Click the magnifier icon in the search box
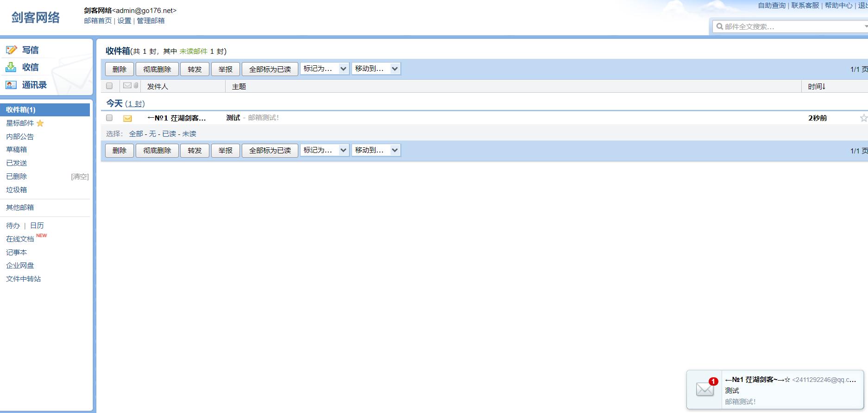Screen dimensions: 868x413 pyautogui.click(x=720, y=26)
